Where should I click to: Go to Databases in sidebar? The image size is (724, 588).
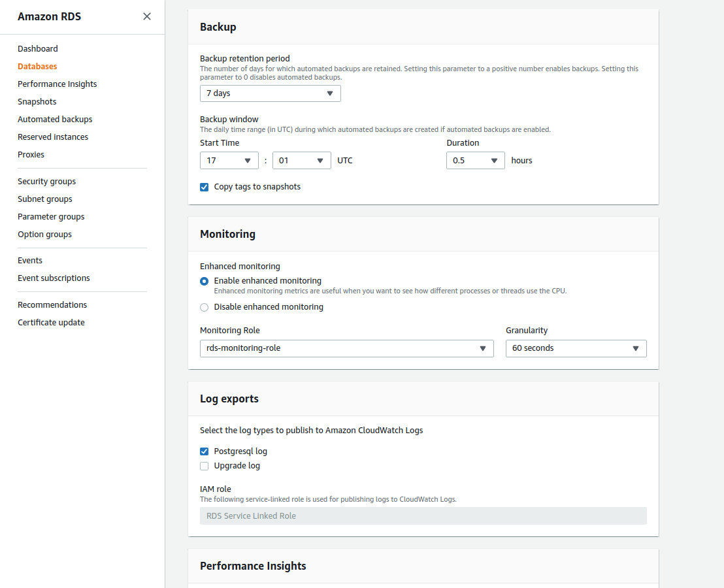[x=37, y=67]
